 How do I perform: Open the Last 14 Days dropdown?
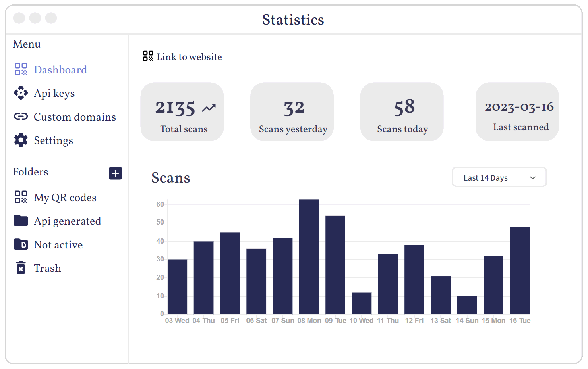coord(499,177)
